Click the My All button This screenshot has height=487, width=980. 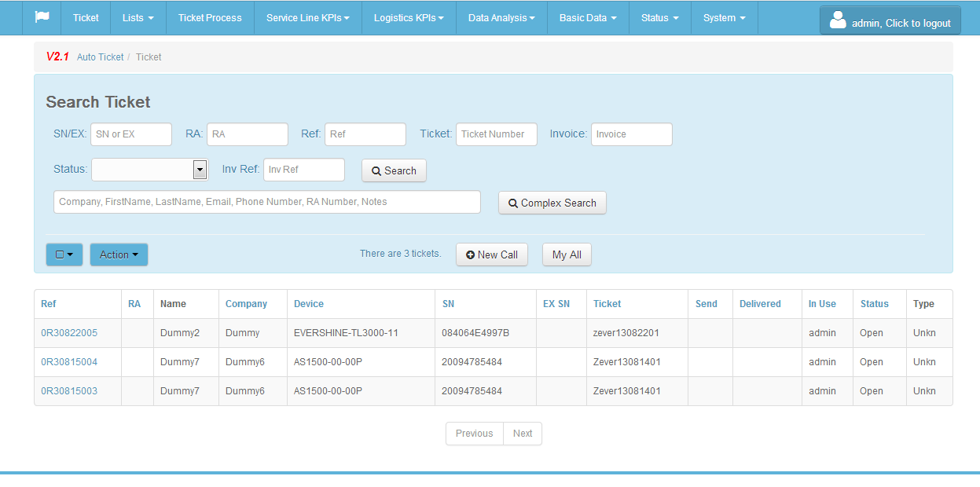point(567,254)
